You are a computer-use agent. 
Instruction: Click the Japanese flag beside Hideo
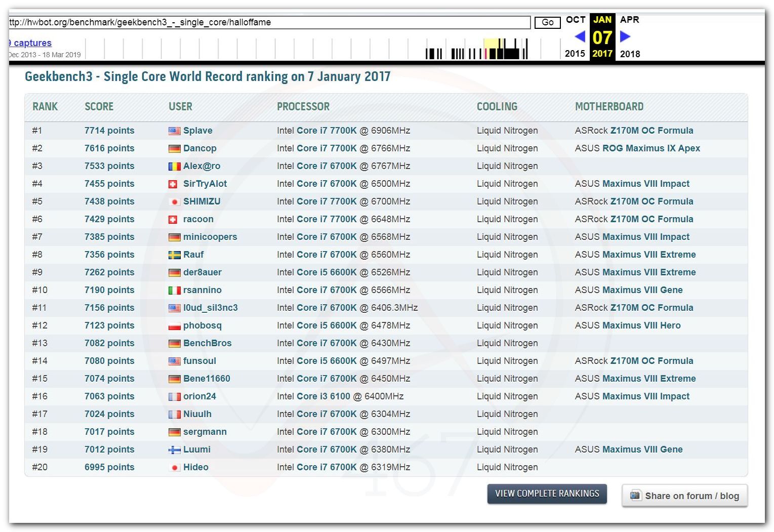[174, 467]
